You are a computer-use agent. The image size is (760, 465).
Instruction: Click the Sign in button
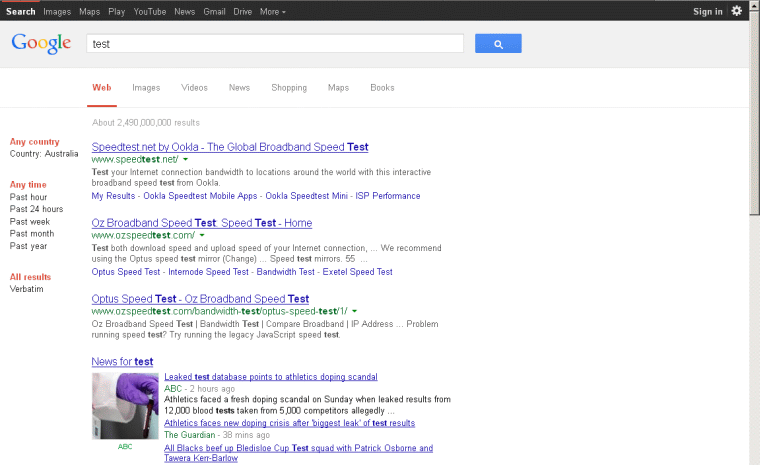tap(708, 12)
